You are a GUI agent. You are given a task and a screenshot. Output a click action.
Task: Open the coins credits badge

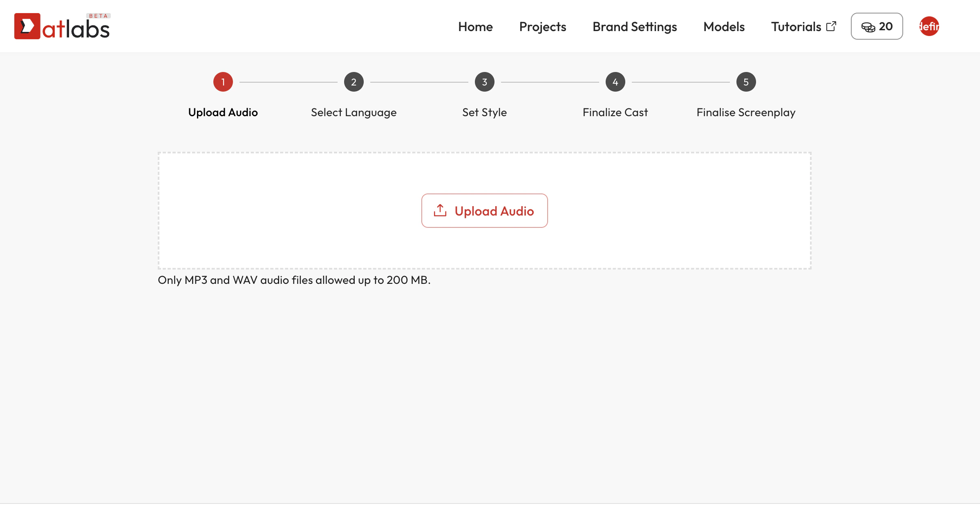pos(876,26)
